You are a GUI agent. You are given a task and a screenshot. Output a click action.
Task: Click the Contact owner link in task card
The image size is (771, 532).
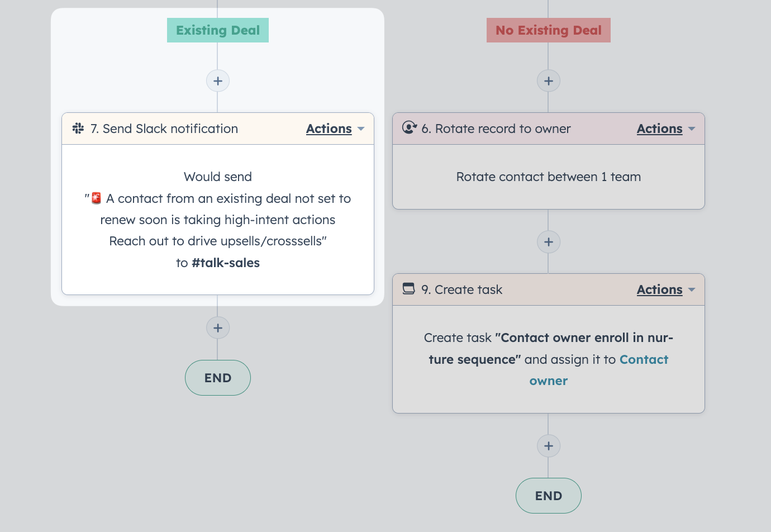click(598, 370)
